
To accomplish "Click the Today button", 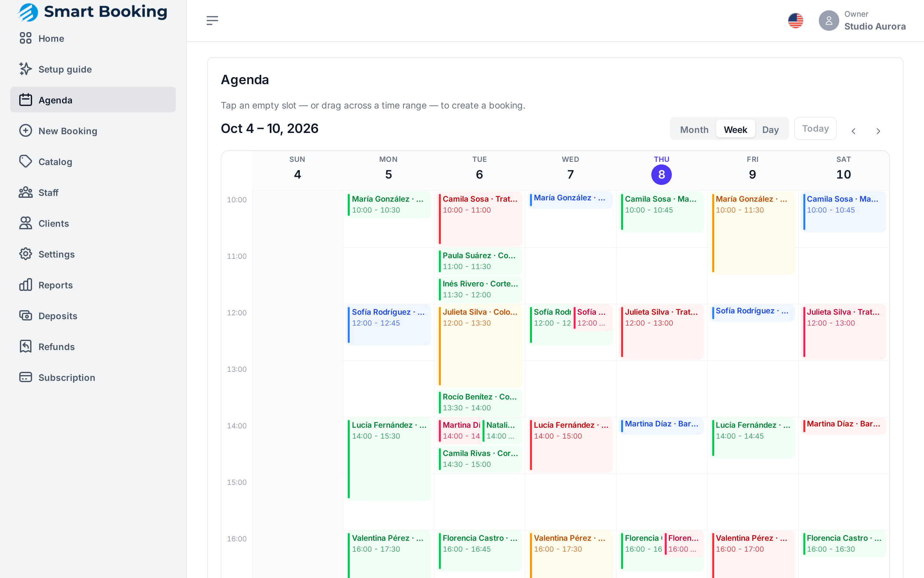I will pos(815,128).
